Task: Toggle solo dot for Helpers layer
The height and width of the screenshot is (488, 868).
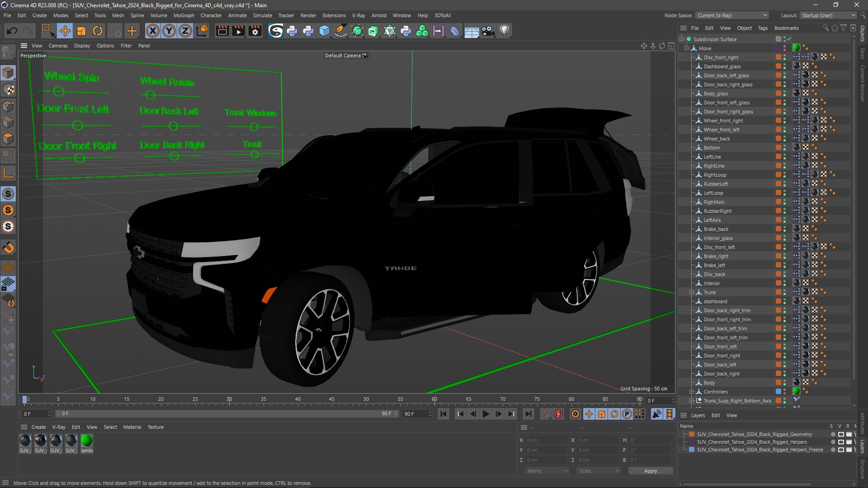Action: pos(833,442)
